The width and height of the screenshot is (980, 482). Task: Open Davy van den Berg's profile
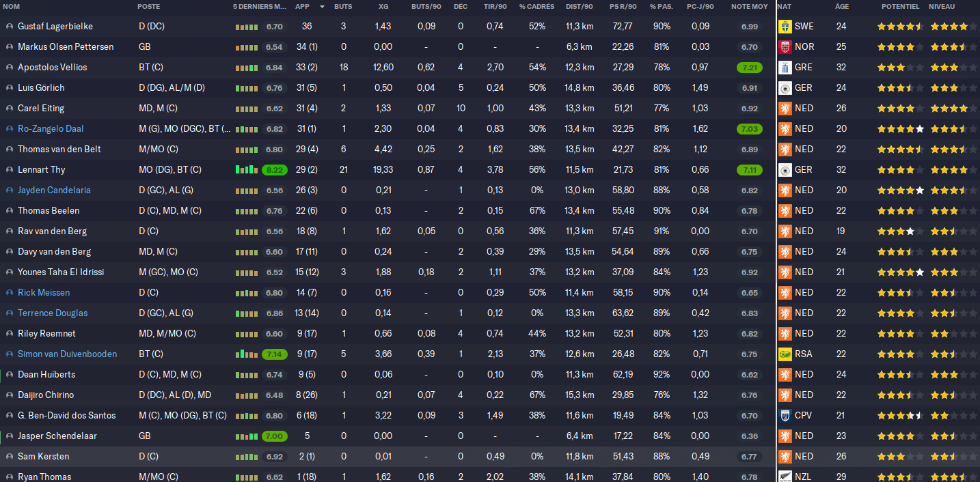(x=54, y=252)
